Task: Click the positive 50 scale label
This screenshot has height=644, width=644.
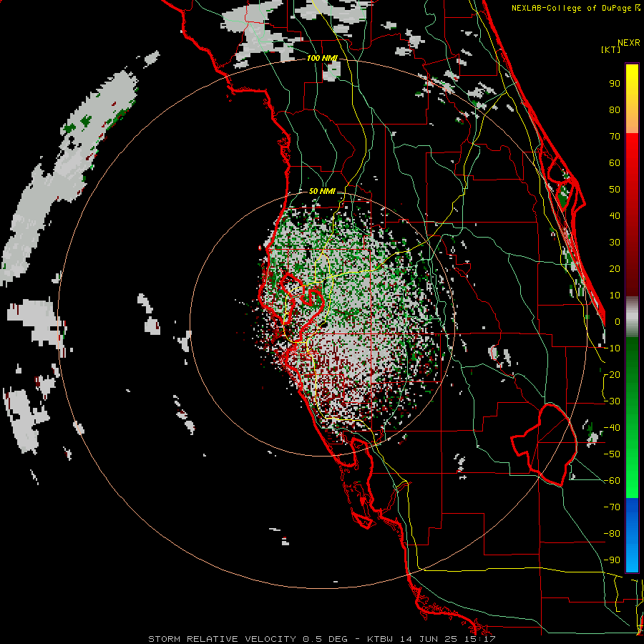Action: click(615, 190)
